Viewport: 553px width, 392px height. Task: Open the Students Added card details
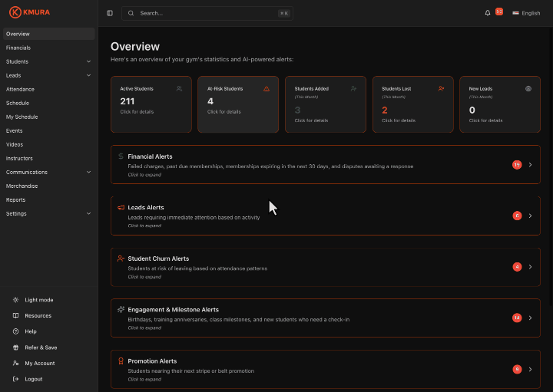tap(326, 104)
